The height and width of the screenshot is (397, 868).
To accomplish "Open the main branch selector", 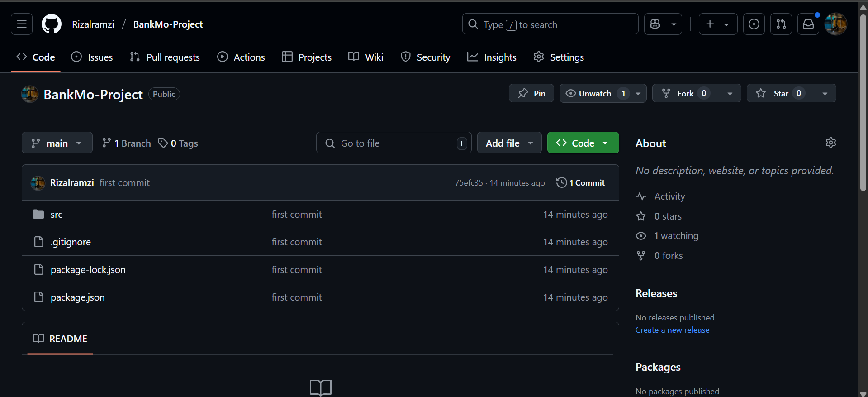I will [57, 143].
